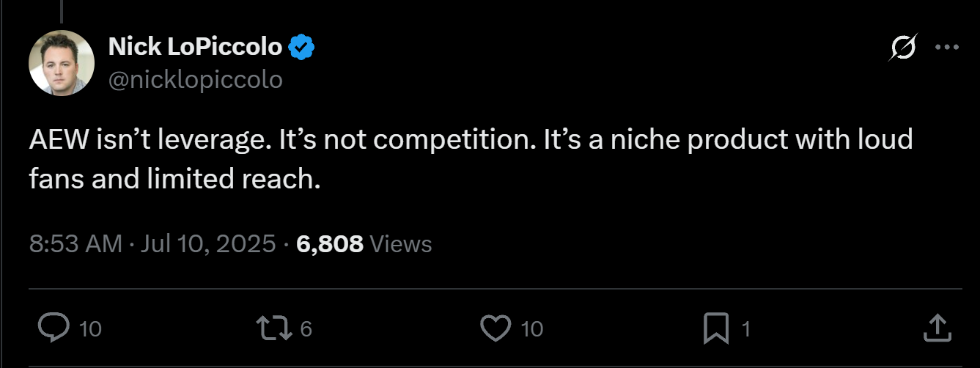
Task: Click the like count beside the heart
Action: (531, 329)
